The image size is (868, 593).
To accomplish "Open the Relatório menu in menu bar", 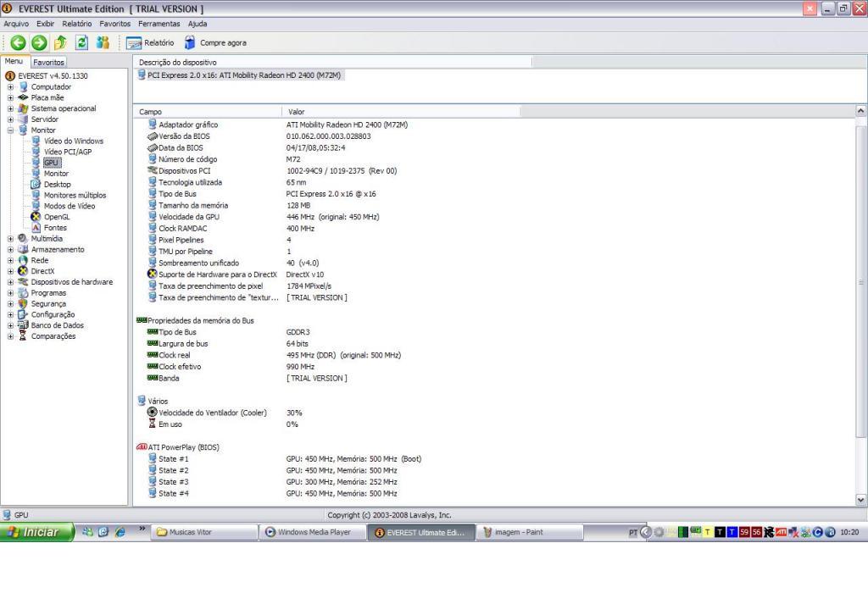I will tap(77, 24).
